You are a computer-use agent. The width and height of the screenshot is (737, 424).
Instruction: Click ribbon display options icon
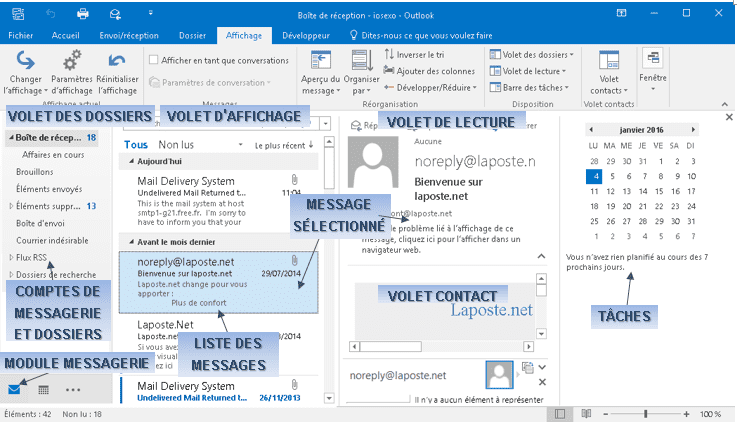[621, 13]
